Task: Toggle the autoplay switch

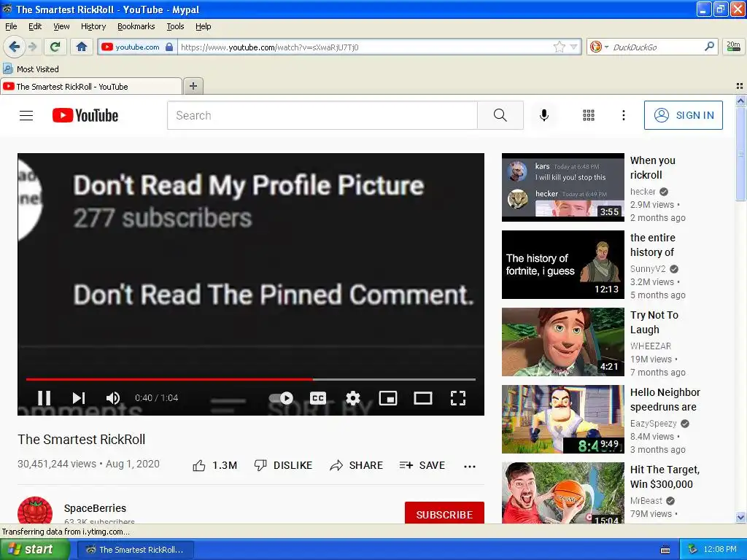Action: coord(281,398)
